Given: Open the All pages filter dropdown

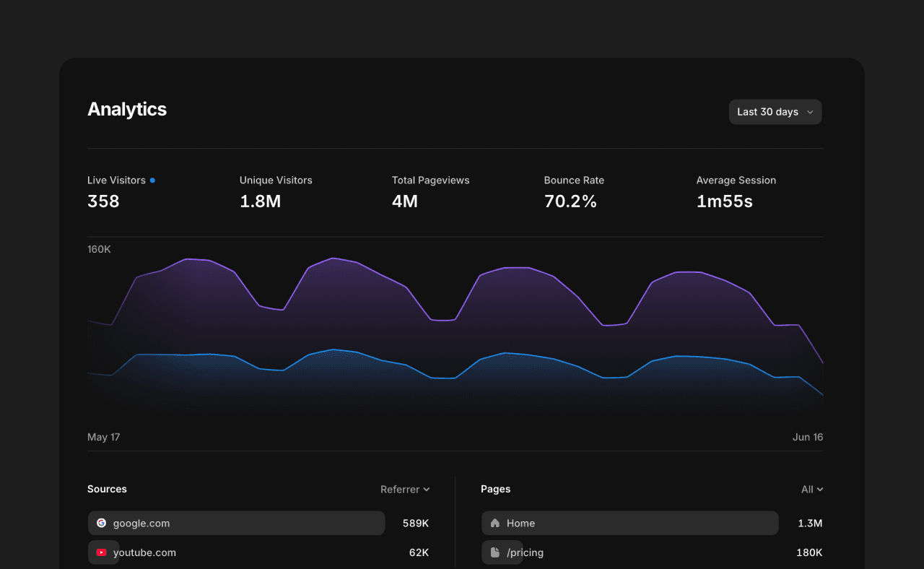Looking at the screenshot, I should click(x=812, y=490).
